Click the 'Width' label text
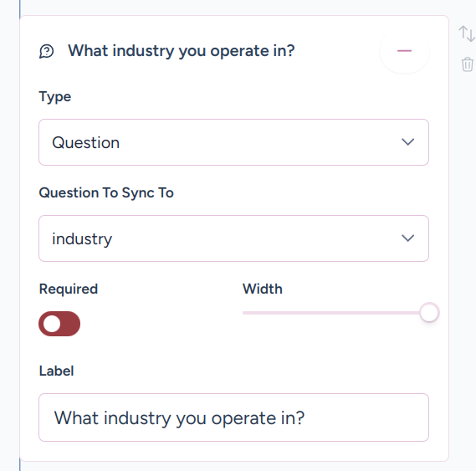 (x=263, y=289)
